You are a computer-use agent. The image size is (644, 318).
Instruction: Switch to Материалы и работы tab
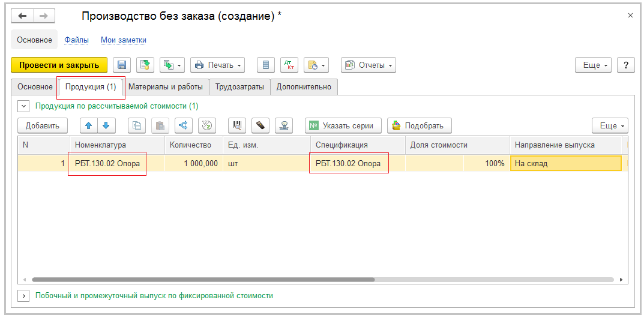pos(166,87)
